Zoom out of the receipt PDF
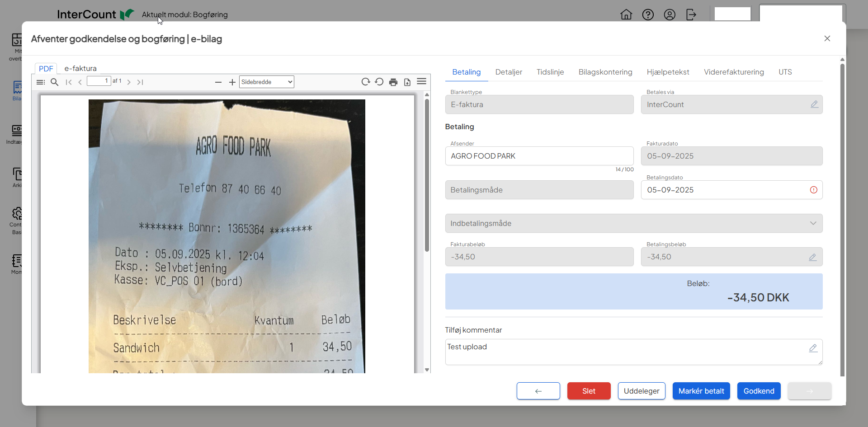 [x=218, y=82]
